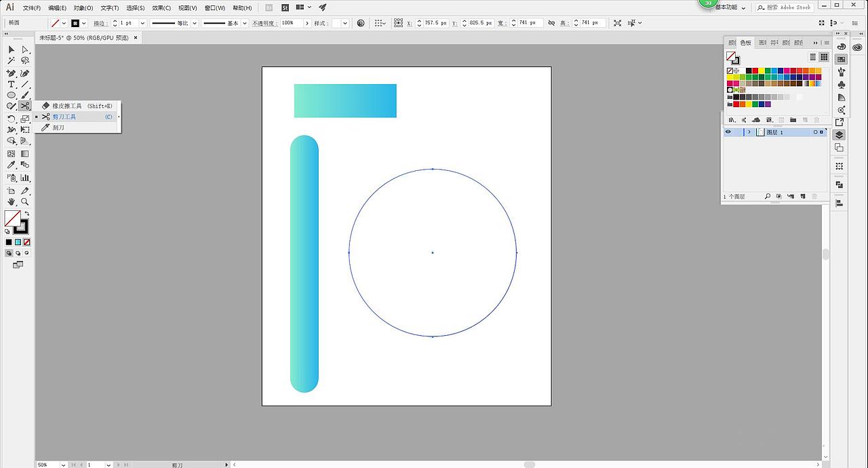Choose 刻刀 from the tool flyout
868x468 pixels.
[78, 128]
